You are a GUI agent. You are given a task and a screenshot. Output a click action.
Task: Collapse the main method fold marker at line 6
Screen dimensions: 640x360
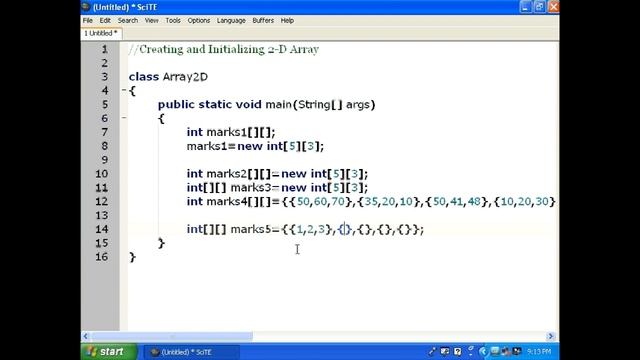pyautogui.click(x=124, y=118)
